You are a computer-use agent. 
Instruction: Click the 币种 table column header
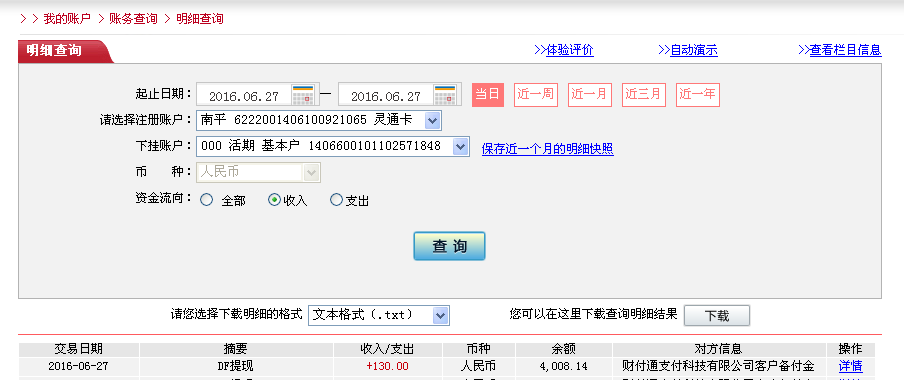click(479, 349)
